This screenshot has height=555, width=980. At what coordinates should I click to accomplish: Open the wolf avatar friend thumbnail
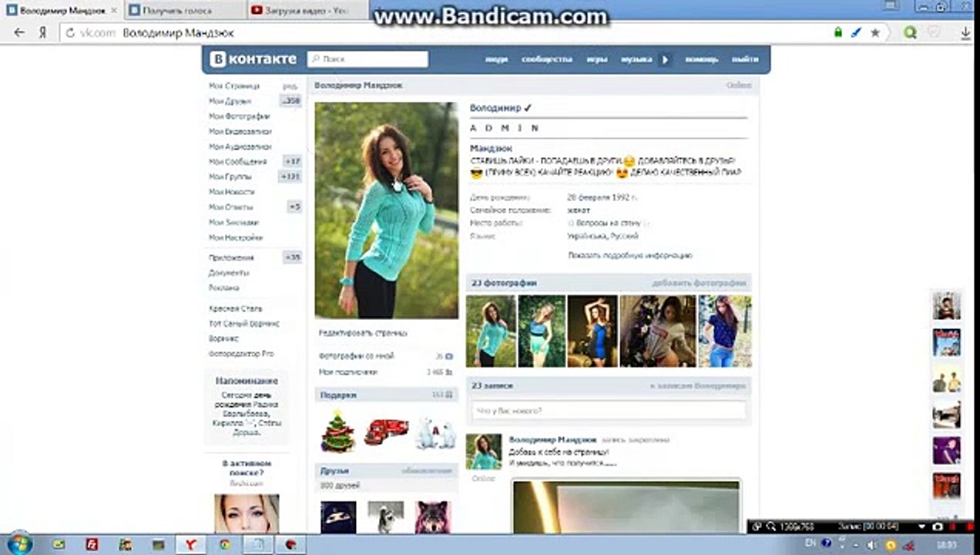432,517
